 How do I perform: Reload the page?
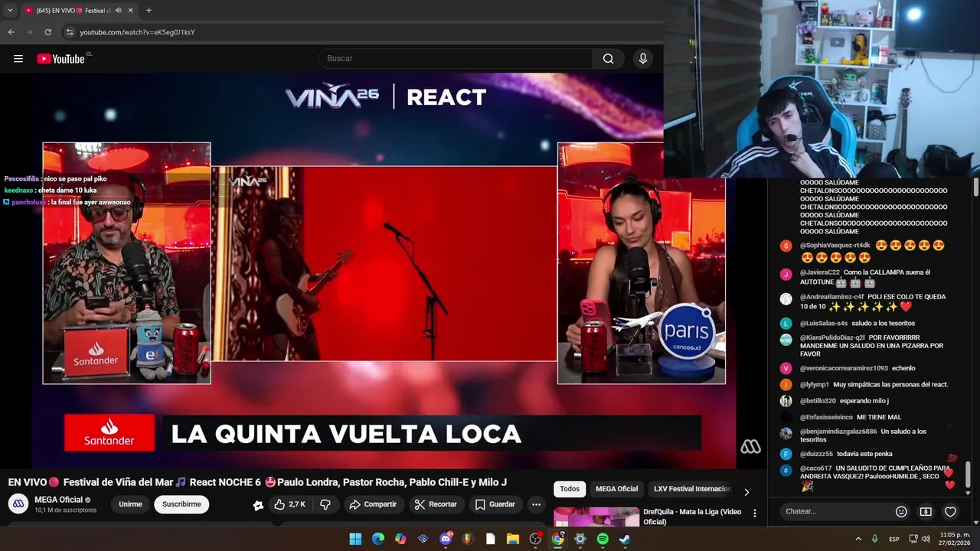[47, 32]
